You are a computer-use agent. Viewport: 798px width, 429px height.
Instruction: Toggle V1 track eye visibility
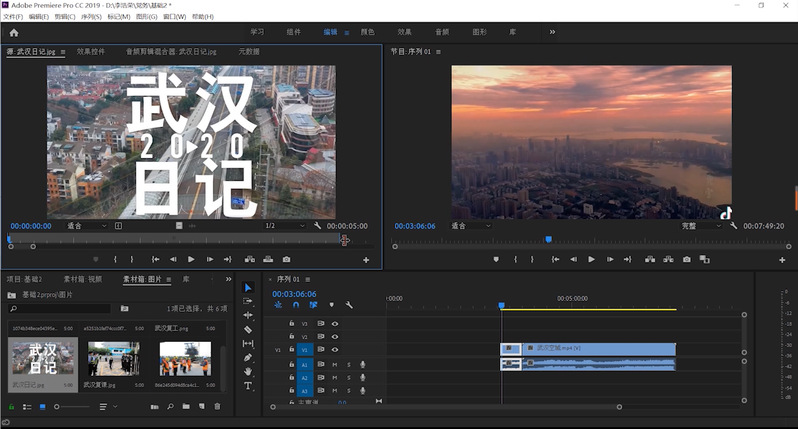pos(335,350)
